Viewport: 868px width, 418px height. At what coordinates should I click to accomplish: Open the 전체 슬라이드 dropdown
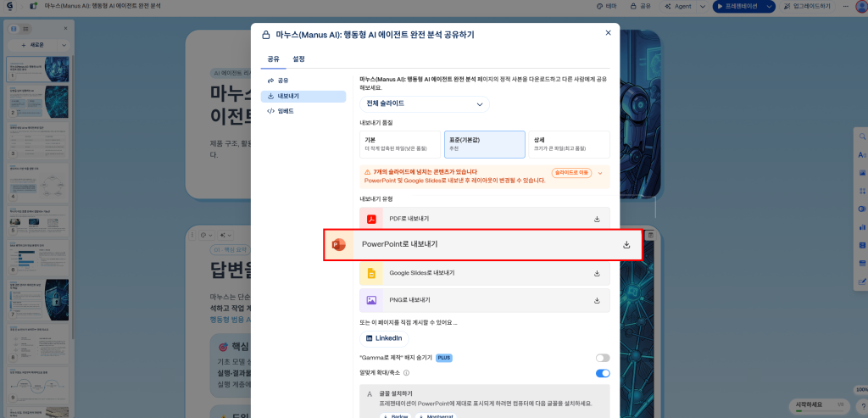click(x=425, y=104)
